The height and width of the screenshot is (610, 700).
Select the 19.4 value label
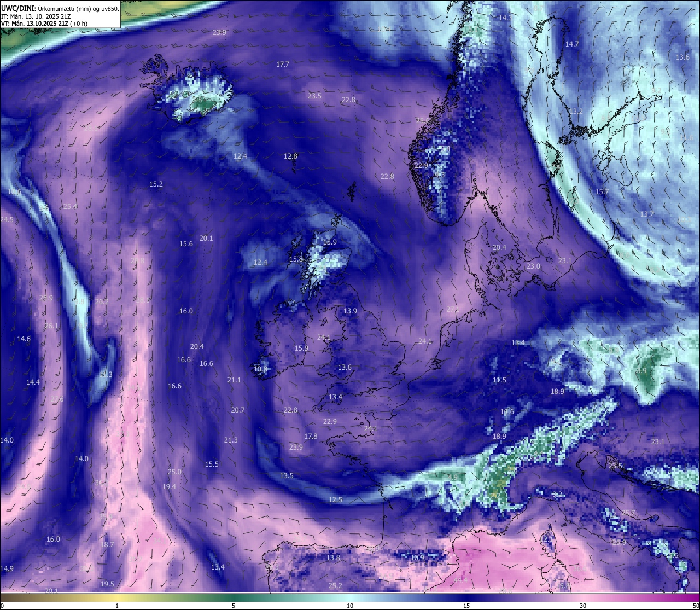coord(169,486)
